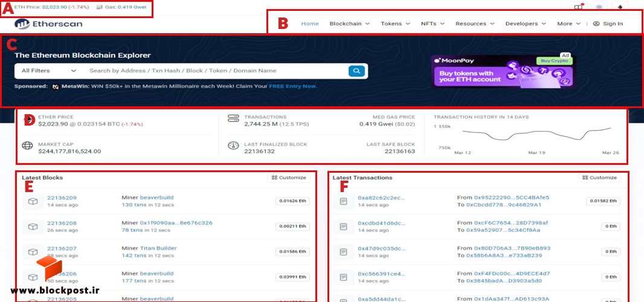Image resolution: width=644 pixels, height=302 pixels.
Task: Expand the Blockchain menu
Action: click(350, 24)
